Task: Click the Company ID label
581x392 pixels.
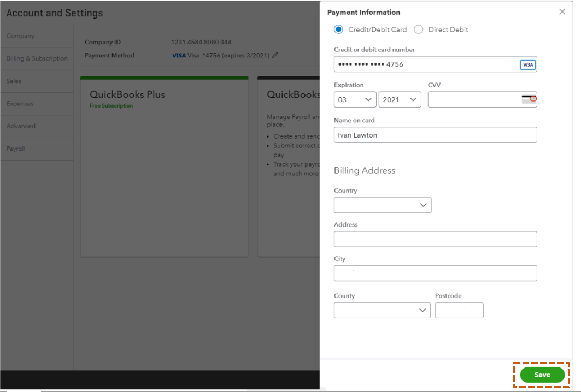Action: [103, 42]
